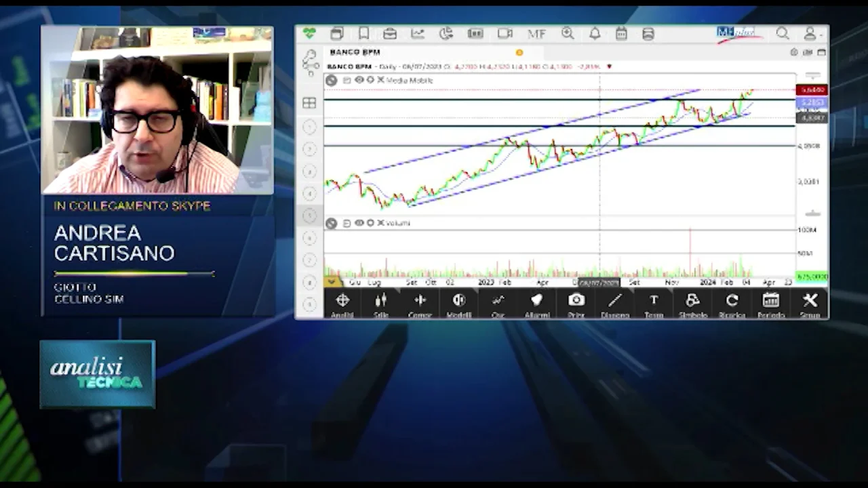The width and height of the screenshot is (868, 488).
Task: Click the Ricarica reload button
Action: coord(732,304)
